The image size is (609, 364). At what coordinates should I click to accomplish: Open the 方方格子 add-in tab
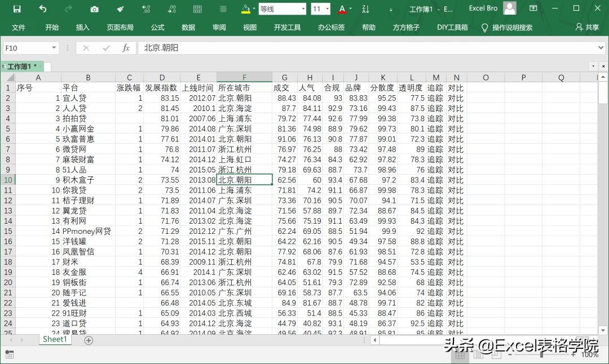(x=406, y=27)
